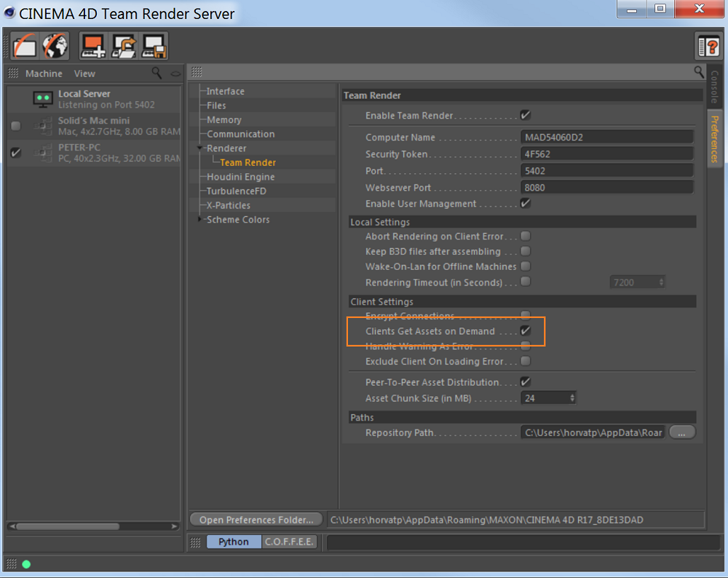
Task: Click the eye filter icon in Machine panel
Action: click(x=175, y=74)
